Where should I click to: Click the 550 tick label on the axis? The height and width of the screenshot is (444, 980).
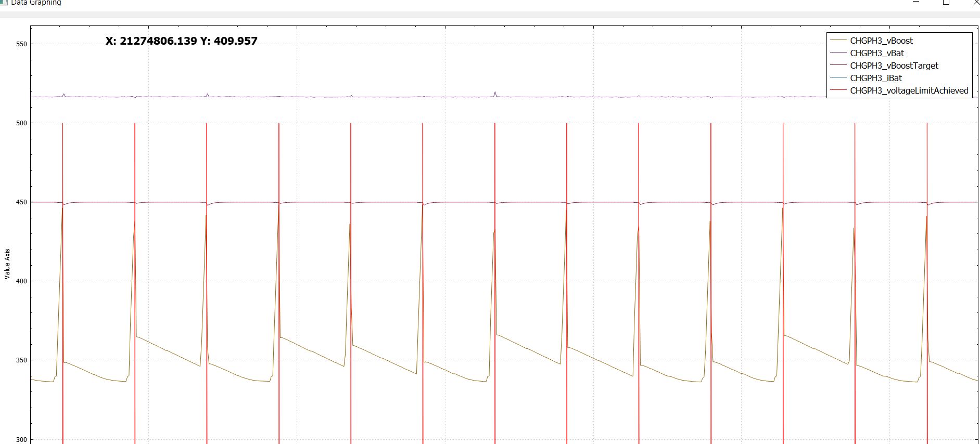[x=21, y=44]
